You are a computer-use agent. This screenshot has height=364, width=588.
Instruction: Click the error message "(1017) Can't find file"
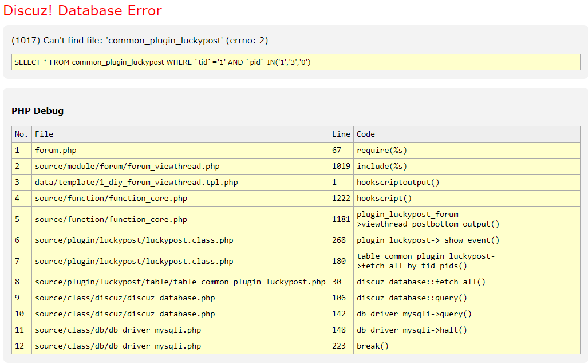140,41
